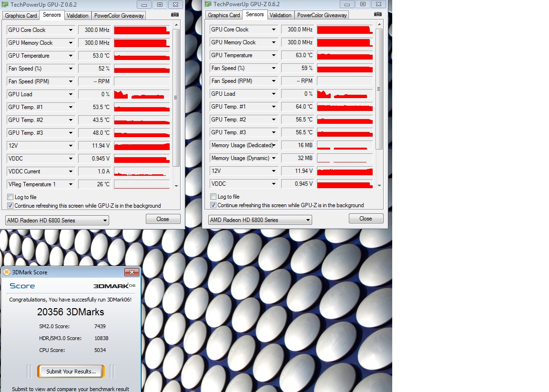Maximize the right GPU-Z window
Viewport: 549px width, 392px height.
coord(363,4)
